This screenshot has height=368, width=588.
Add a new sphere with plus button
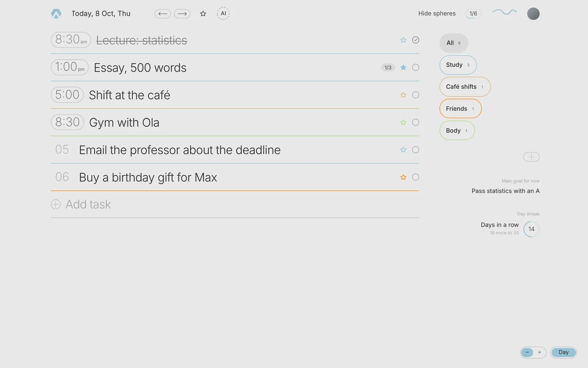point(531,157)
